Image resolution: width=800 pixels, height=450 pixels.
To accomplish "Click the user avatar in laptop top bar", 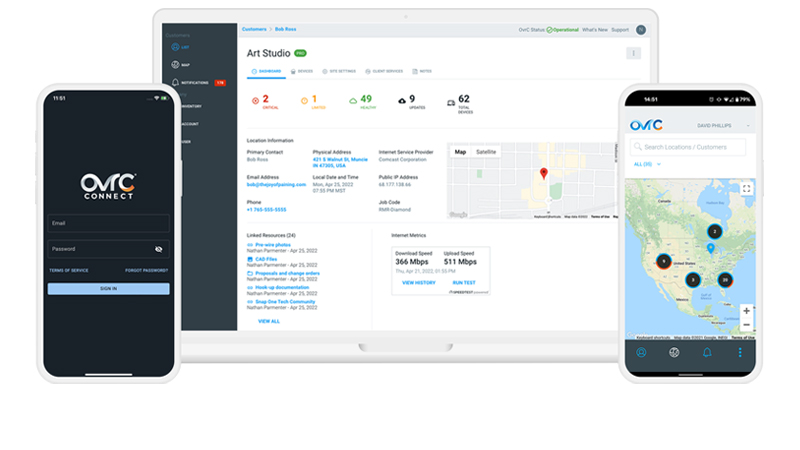I will 641,30.
